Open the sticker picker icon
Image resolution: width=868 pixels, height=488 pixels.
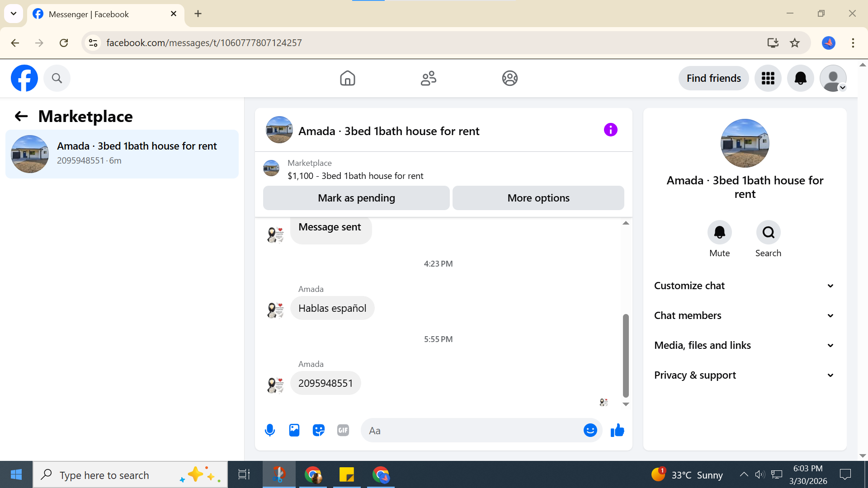(x=319, y=430)
